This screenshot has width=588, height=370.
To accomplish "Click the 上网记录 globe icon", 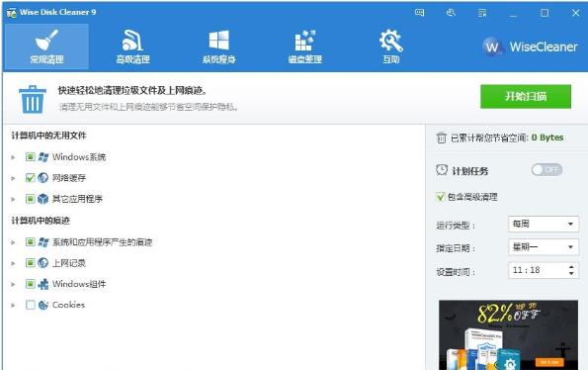I will [x=43, y=263].
